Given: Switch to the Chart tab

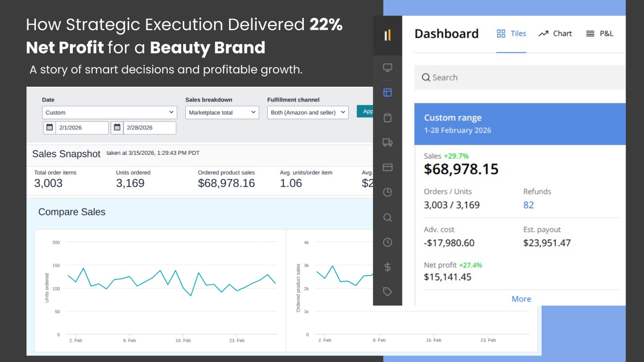Looking at the screenshot, I should click(x=555, y=34).
